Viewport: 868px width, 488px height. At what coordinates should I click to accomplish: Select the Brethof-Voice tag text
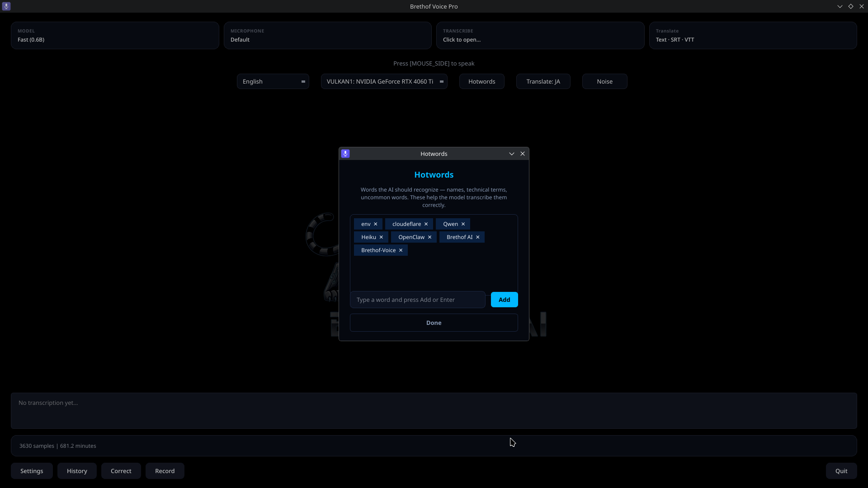click(x=378, y=250)
